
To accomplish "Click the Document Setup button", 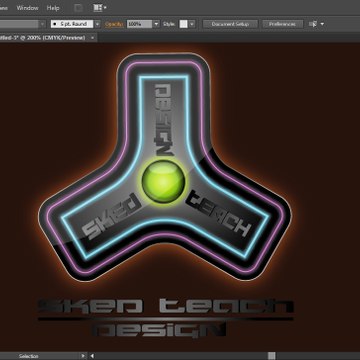I will (x=230, y=24).
